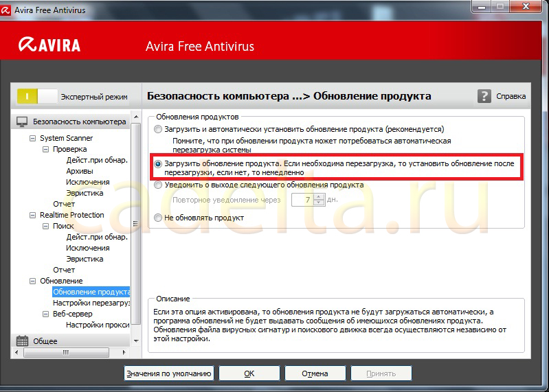
Task: Collapse the Поиск tree node
Action: (x=45, y=227)
